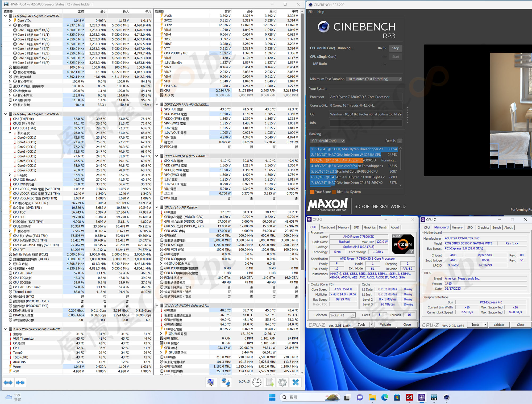This screenshot has height=404, width=532.
Task: Click Ryzen logo in CPU-Z window
Action: tap(403, 244)
